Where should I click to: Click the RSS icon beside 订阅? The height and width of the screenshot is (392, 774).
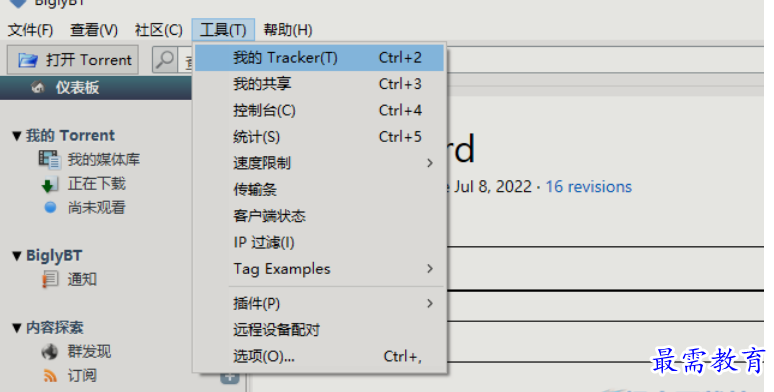coord(50,376)
